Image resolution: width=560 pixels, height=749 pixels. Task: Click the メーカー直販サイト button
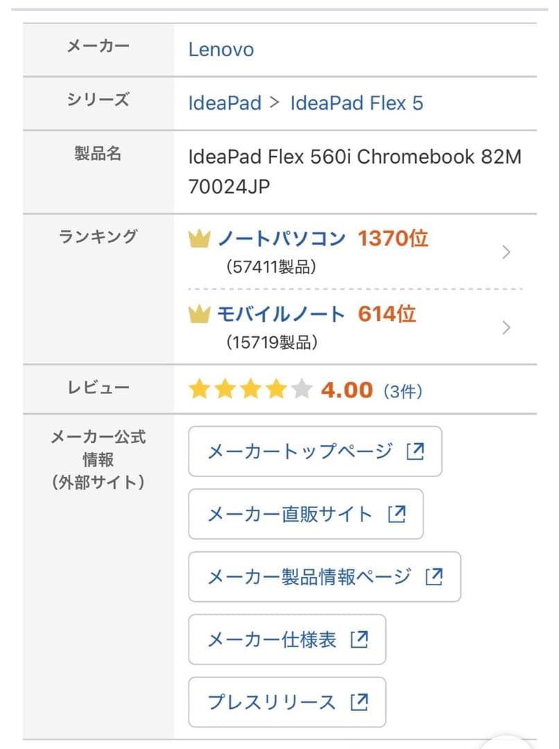click(x=305, y=514)
